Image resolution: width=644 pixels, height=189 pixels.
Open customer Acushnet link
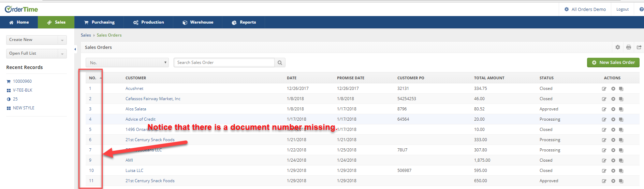tap(134, 89)
